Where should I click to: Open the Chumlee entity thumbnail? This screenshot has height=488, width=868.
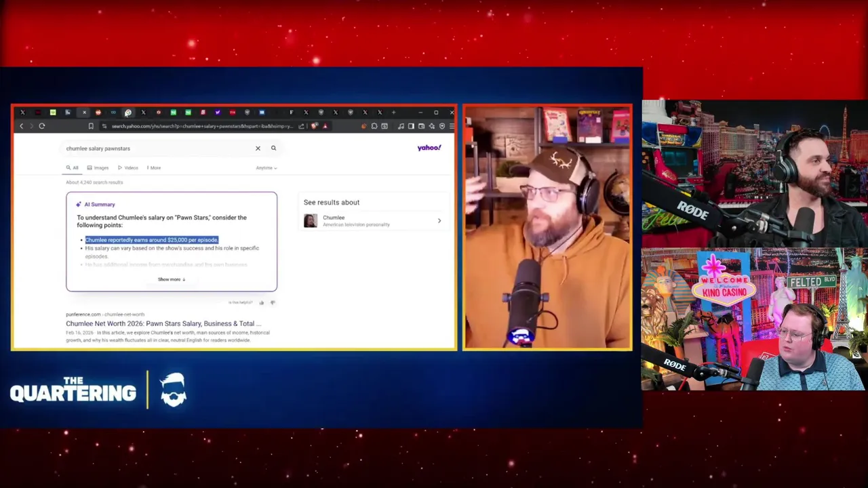(311, 221)
